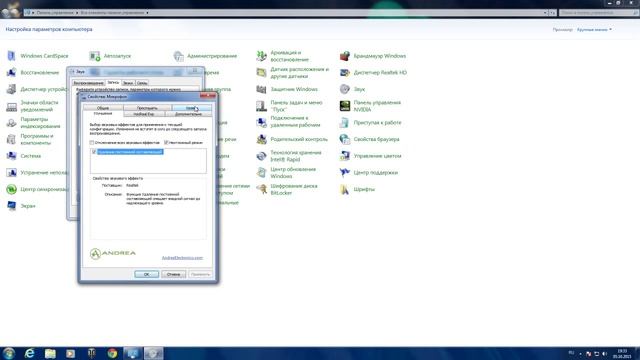640x360 pixels.
Task: Launch Internet Explorer from taskbar
Action: tap(29, 353)
